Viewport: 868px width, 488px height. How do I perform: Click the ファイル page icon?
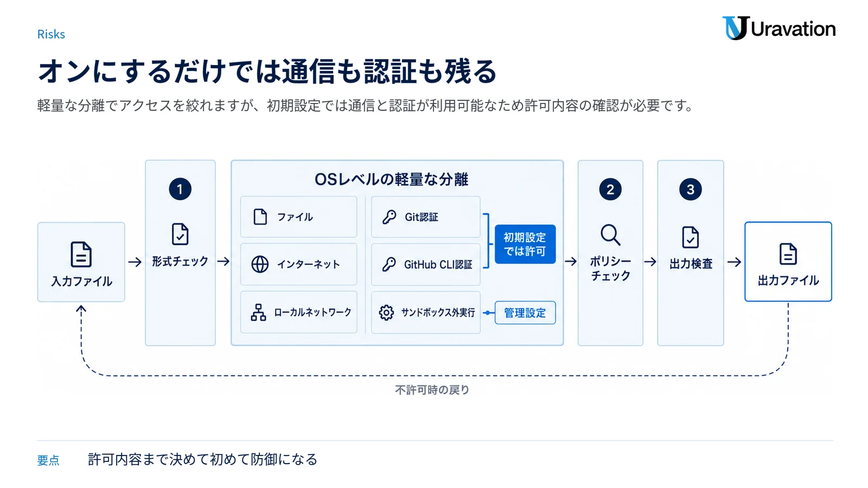tap(260, 217)
